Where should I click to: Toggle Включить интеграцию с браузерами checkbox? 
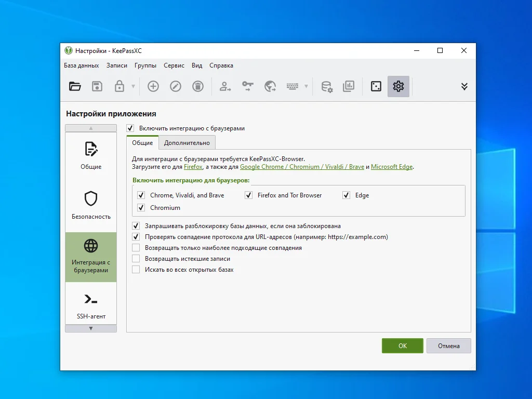[130, 128]
